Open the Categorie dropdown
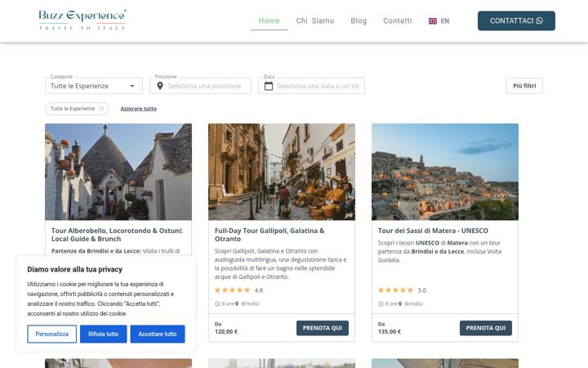This screenshot has height=368, width=588. click(94, 86)
